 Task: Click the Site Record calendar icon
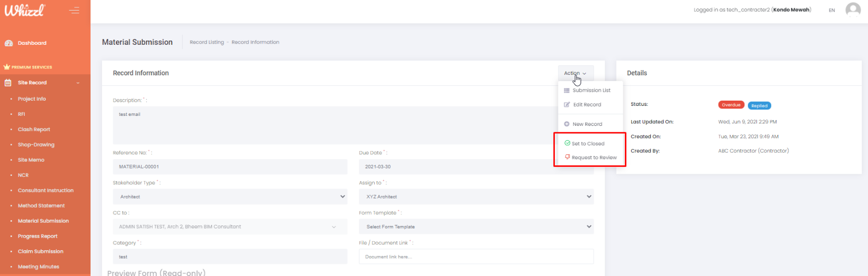[x=8, y=83]
